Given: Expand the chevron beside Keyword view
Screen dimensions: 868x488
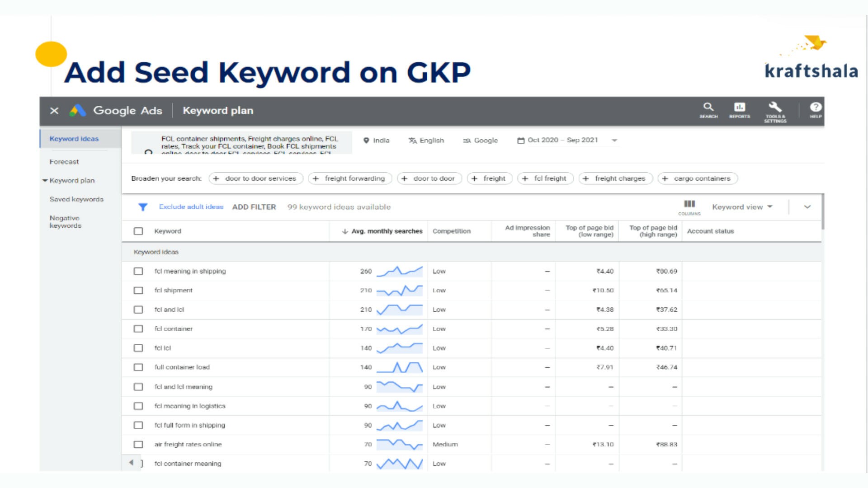Looking at the screenshot, I should point(807,207).
